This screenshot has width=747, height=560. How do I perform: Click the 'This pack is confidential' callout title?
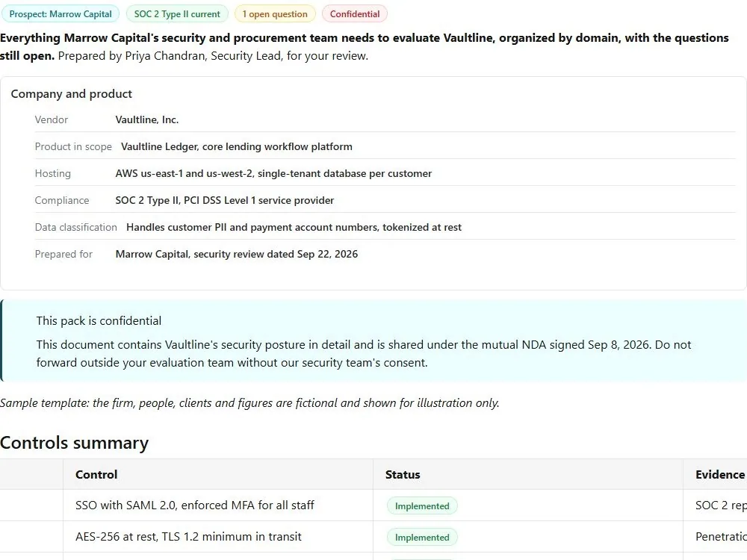point(99,320)
